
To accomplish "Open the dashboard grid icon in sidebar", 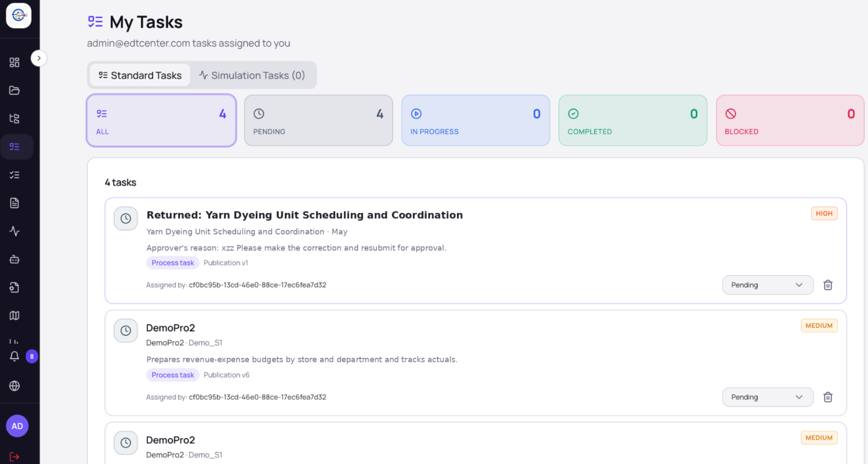I will point(14,62).
